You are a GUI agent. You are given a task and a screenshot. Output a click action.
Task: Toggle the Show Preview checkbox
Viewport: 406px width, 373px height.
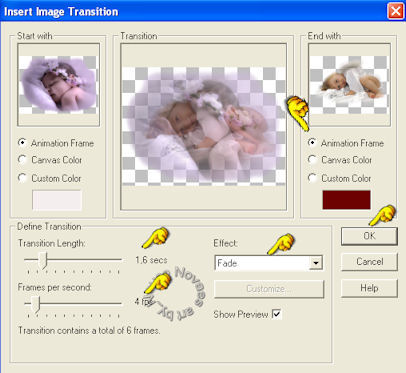tap(277, 314)
